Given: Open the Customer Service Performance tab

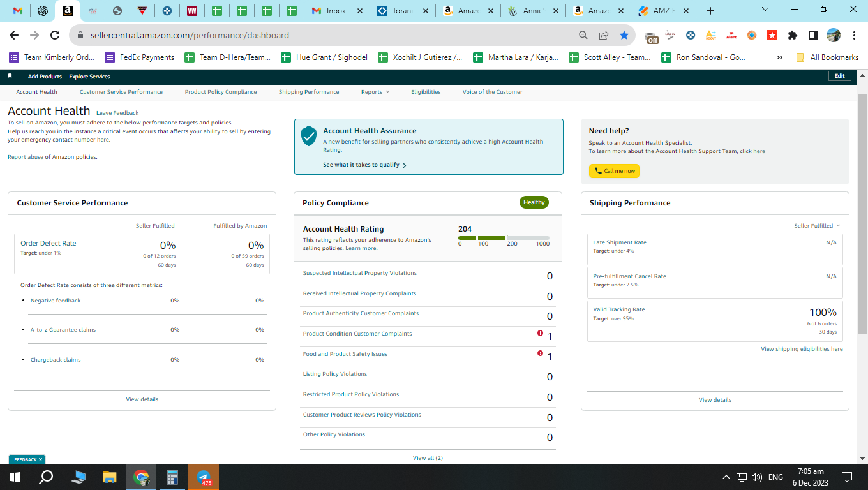Looking at the screenshot, I should (121, 92).
